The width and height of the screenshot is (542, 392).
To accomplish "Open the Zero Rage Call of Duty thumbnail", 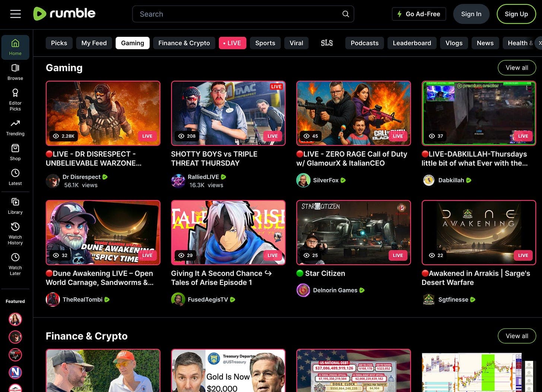I will click(x=354, y=113).
